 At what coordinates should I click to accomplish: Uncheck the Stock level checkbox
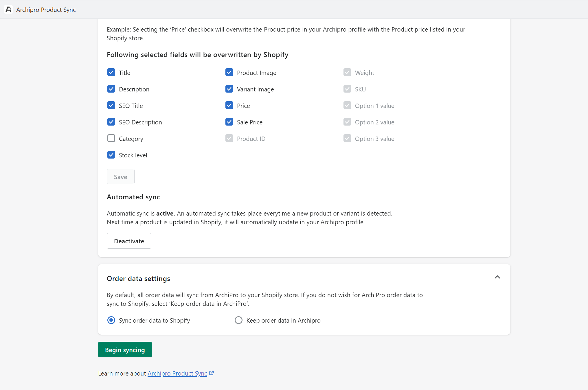(x=111, y=155)
